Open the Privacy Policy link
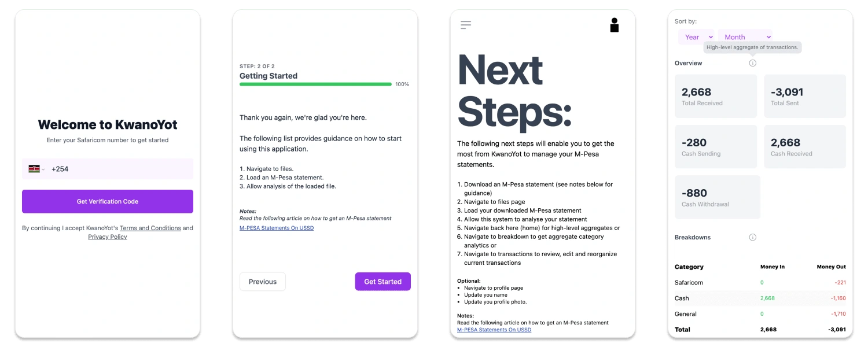Viewport: 868px width, 347px height. pos(108,237)
